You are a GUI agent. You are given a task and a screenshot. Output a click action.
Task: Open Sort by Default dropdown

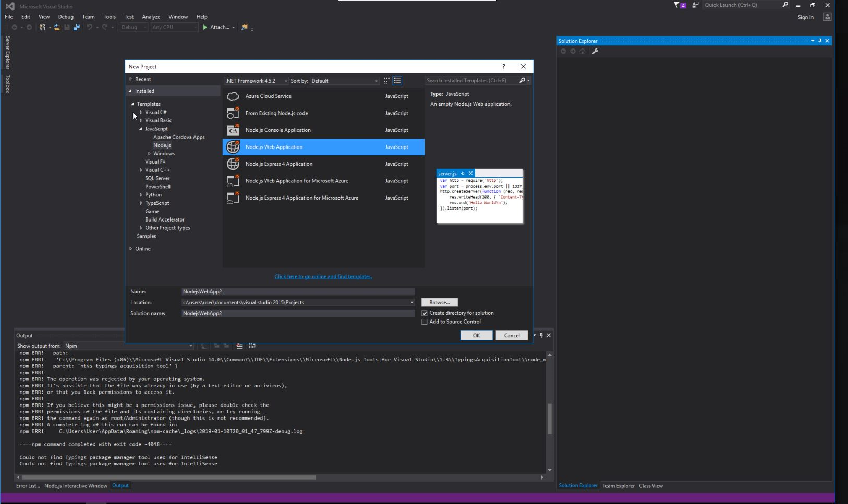pyautogui.click(x=344, y=81)
